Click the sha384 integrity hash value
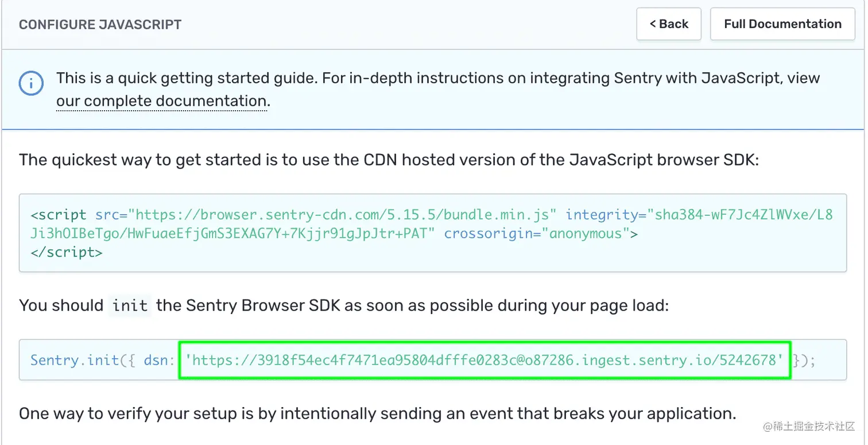The image size is (868, 445). point(740,215)
